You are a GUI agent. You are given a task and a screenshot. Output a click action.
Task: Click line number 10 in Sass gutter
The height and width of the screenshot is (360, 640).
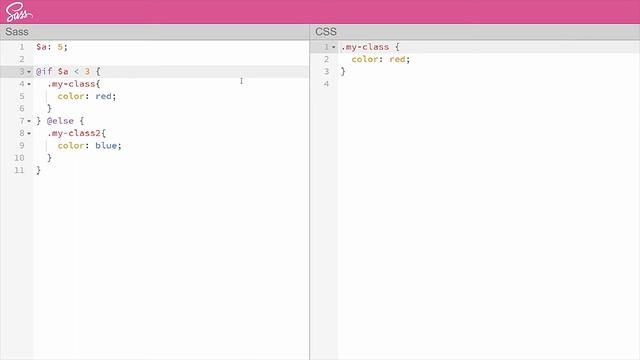click(x=19, y=158)
